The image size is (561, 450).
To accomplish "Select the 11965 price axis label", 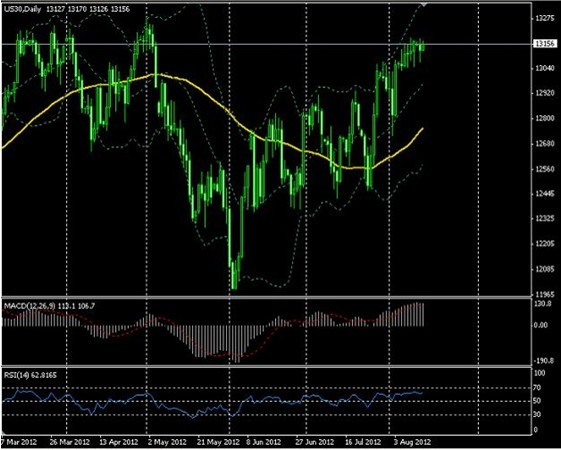I will pos(544,294).
